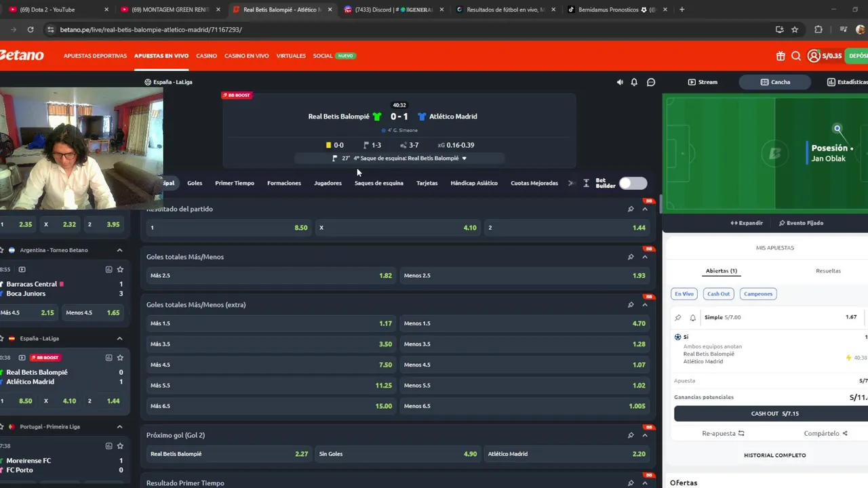Switch to Resueltas bets tab
This screenshot has width=868, height=488.
[x=828, y=270]
